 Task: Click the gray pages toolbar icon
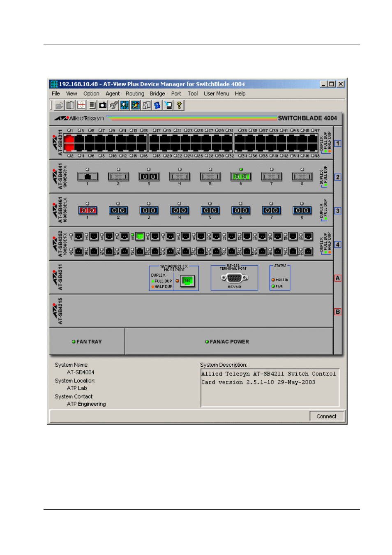146,105
